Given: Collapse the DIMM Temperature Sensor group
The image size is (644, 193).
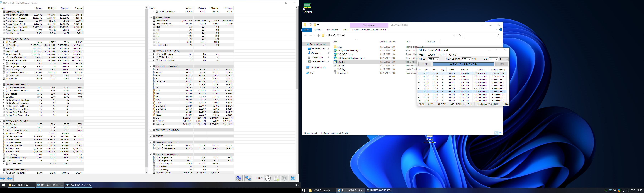Looking at the screenshot, I should click(x=151, y=142).
